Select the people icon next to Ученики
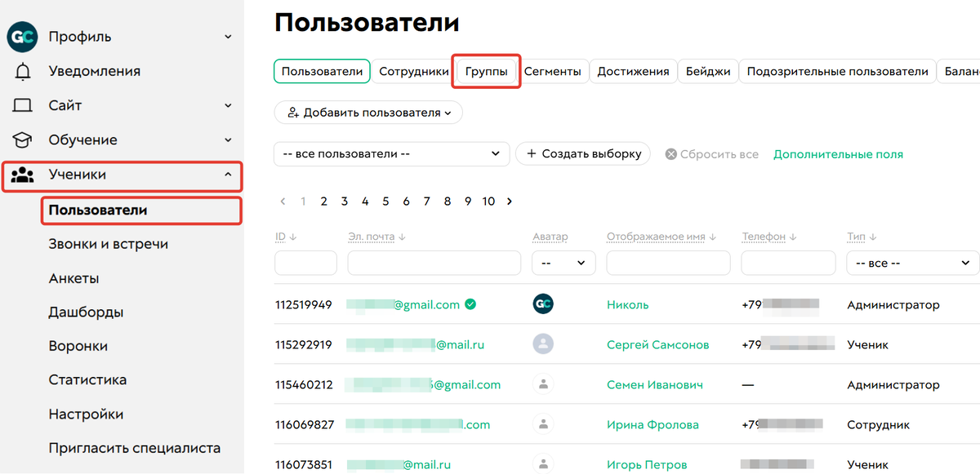The height and width of the screenshot is (474, 980). coord(23,173)
